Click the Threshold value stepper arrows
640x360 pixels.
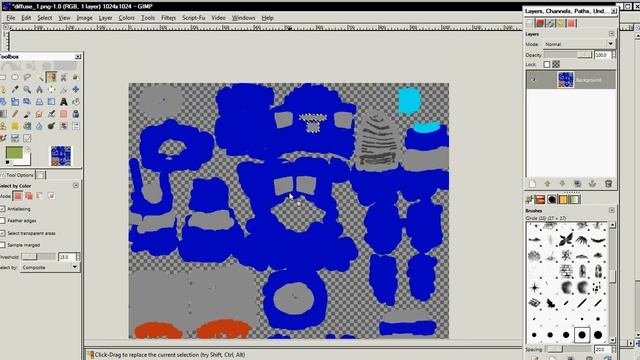click(78, 257)
